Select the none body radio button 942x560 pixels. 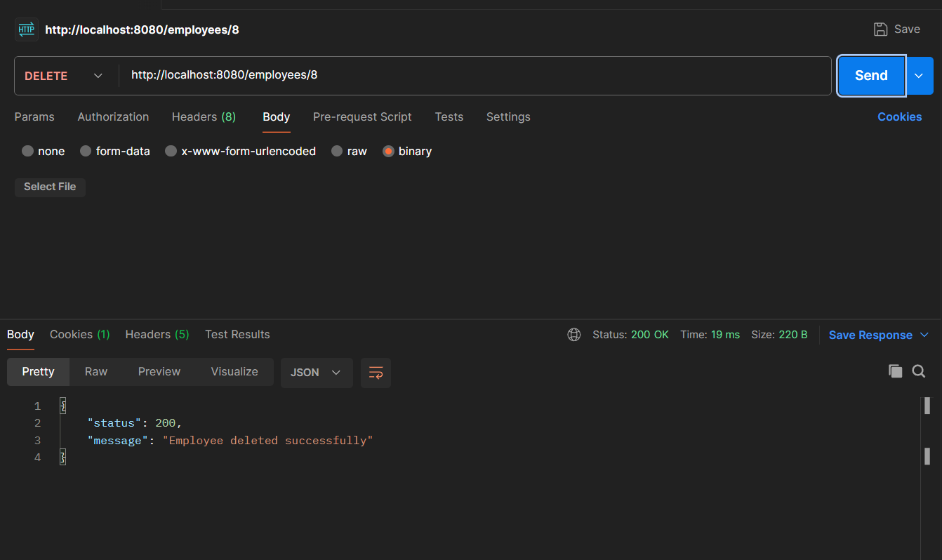[27, 151]
